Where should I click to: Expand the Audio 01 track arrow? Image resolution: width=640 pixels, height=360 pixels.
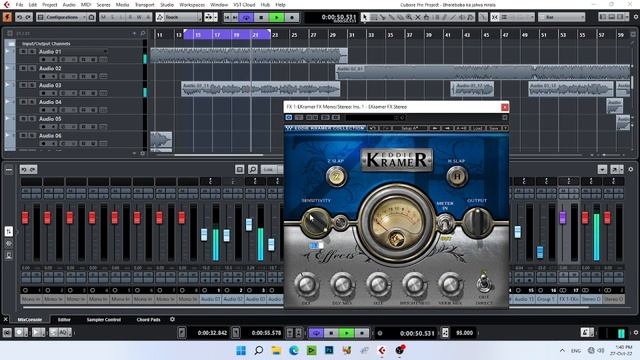[x=7, y=52]
